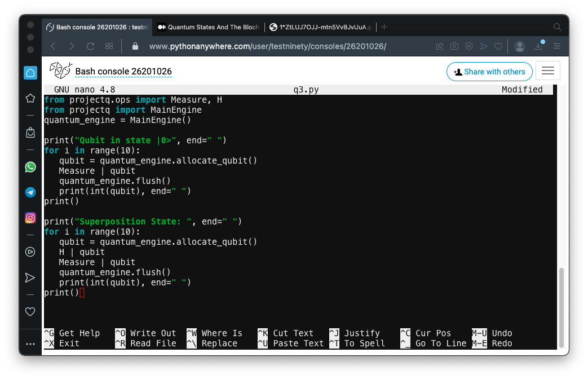Click the Share with others button
Screen dimensions: 588x379
tap(489, 72)
